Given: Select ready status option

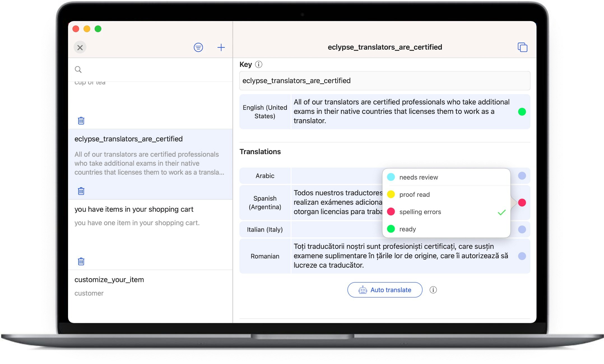Looking at the screenshot, I should (446, 229).
